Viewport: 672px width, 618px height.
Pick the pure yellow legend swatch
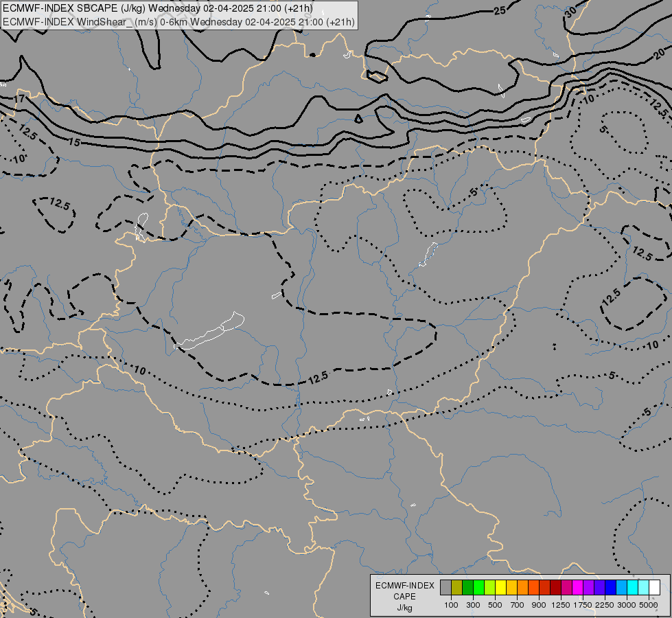coord(500,587)
